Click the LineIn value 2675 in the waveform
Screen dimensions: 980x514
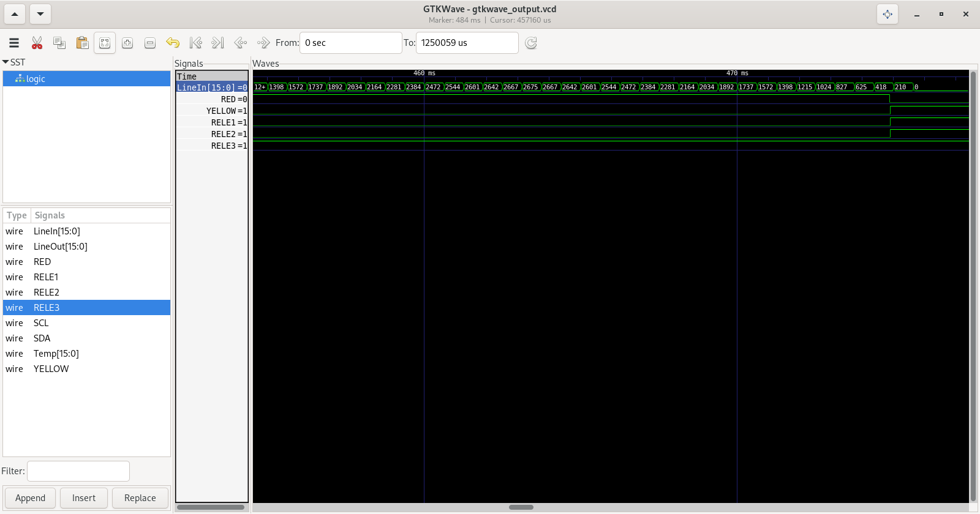[530, 88]
